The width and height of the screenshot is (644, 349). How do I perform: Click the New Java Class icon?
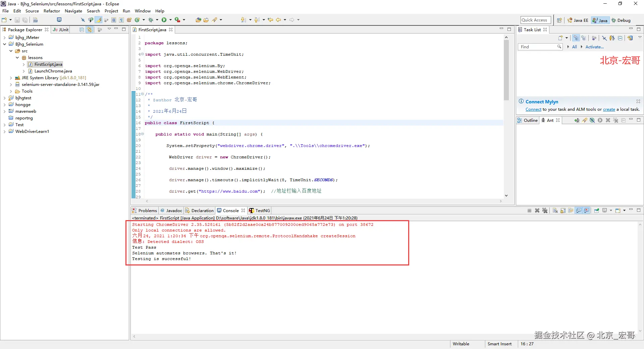[137, 20]
